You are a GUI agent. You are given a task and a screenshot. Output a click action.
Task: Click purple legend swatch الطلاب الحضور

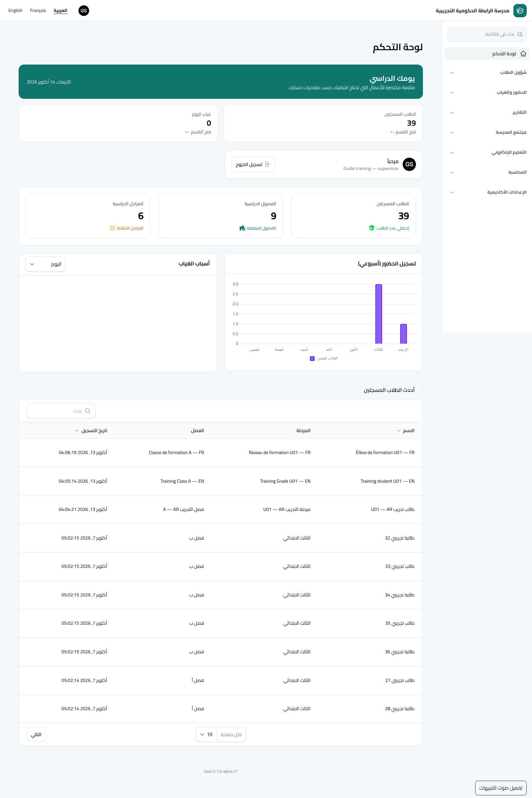coord(312,359)
